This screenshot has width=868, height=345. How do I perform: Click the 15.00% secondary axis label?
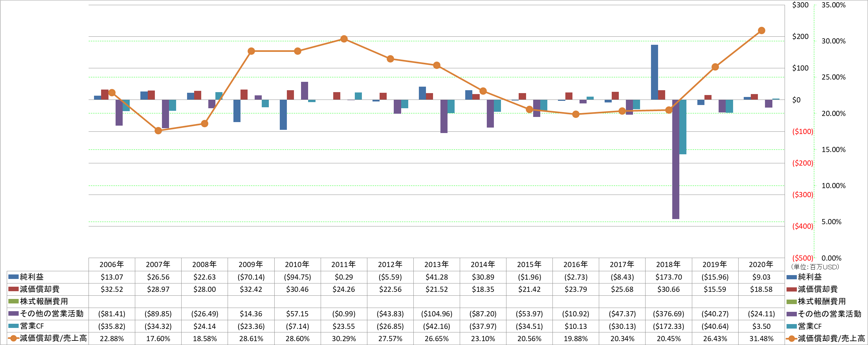(x=833, y=150)
